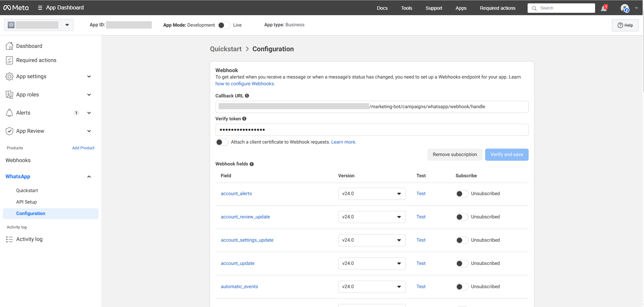Enable client certificate for Webhook requests
The image size is (644, 307).
[221, 142]
